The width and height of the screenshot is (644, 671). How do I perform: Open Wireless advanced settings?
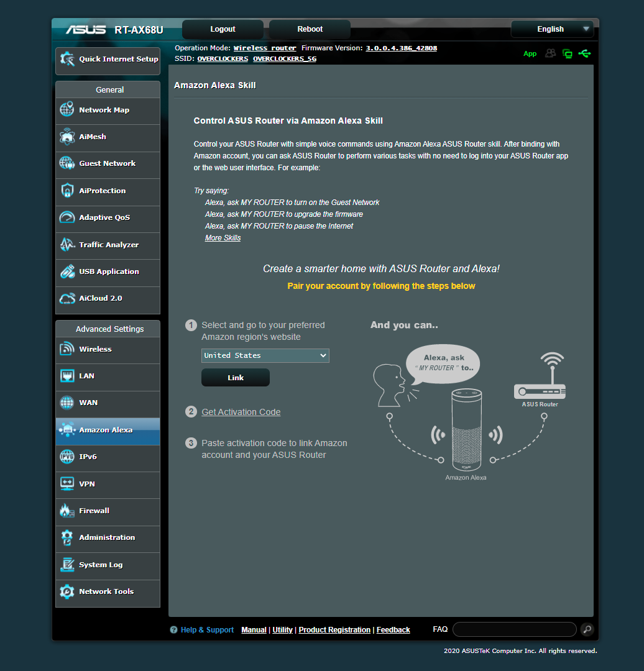(x=108, y=349)
